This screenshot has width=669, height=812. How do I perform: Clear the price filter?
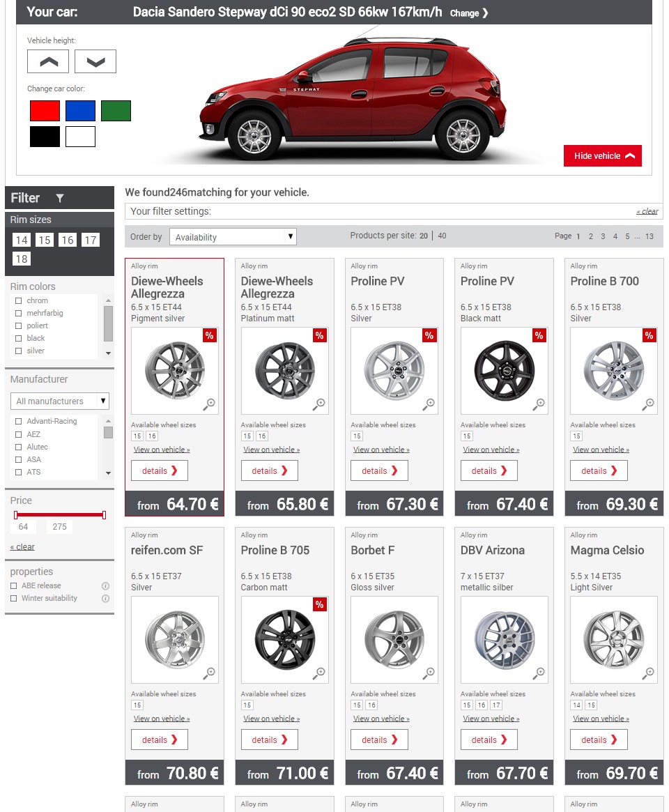point(22,547)
